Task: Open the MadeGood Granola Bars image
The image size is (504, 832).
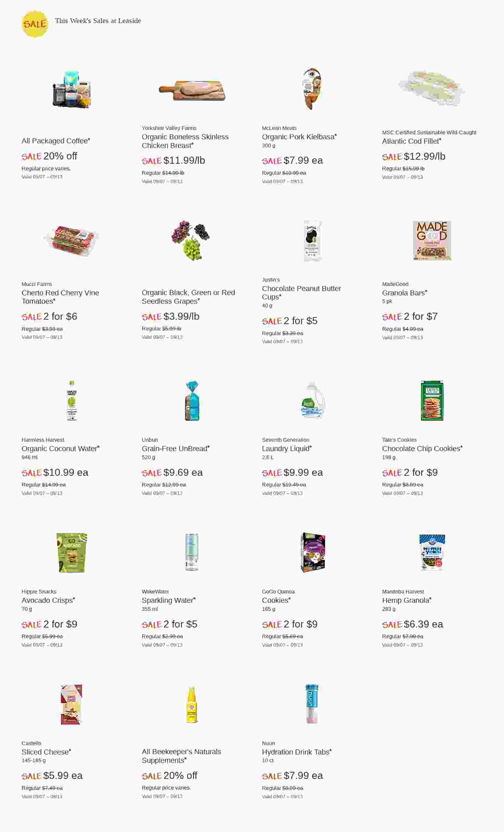Action: [432, 240]
